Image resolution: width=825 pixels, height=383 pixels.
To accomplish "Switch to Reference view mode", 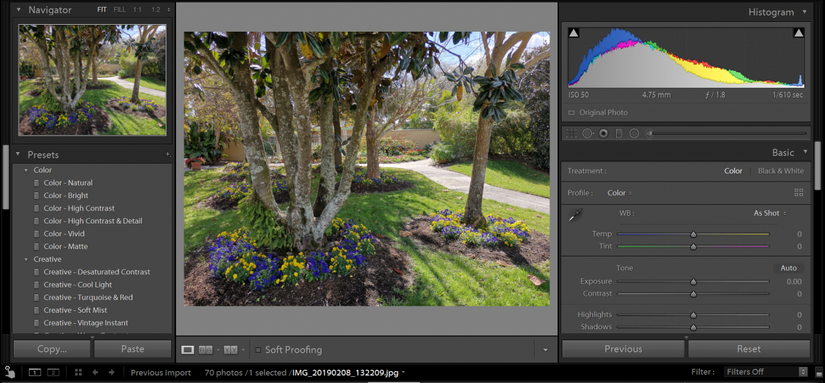I will [206, 350].
